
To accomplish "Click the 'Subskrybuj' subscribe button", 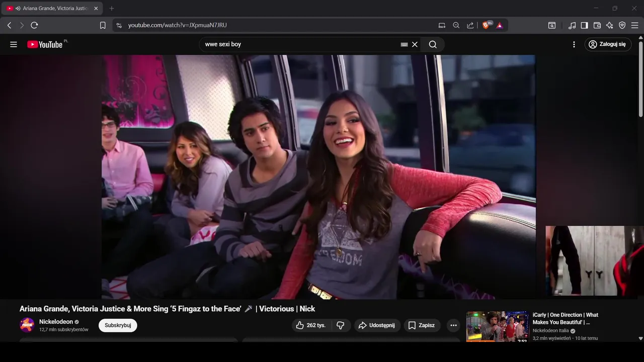I will (118, 325).
